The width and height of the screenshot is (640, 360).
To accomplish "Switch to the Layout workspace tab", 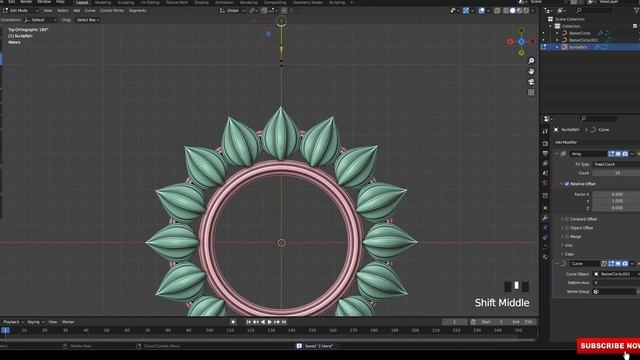I will (82, 2).
